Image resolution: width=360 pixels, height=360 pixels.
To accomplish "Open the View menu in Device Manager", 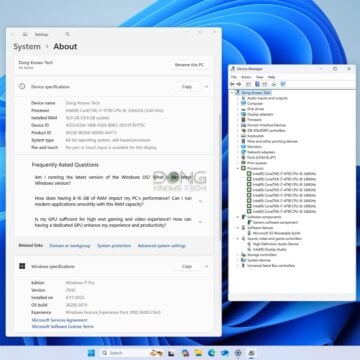I will (259, 77).
